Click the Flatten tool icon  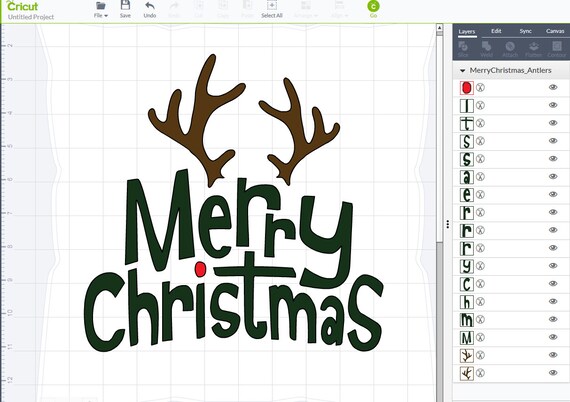pyautogui.click(x=533, y=46)
